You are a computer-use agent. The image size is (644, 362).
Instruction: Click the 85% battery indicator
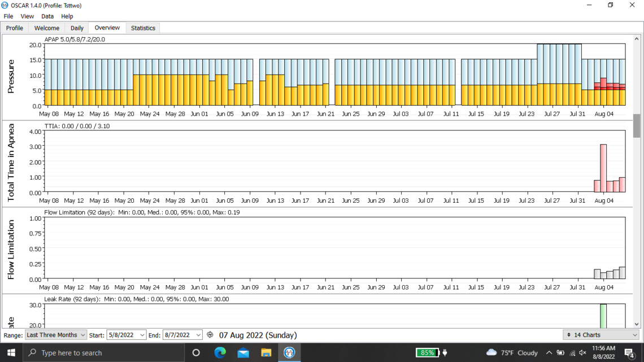pyautogui.click(x=427, y=352)
